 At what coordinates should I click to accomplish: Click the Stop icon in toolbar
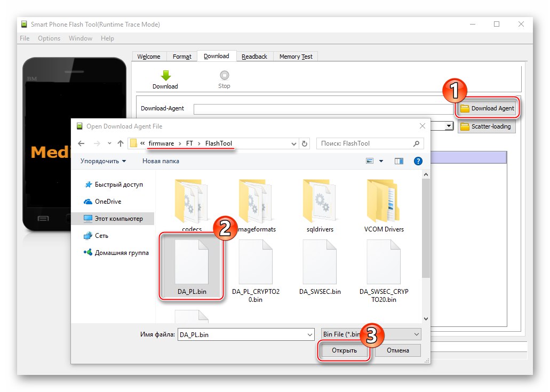click(224, 75)
